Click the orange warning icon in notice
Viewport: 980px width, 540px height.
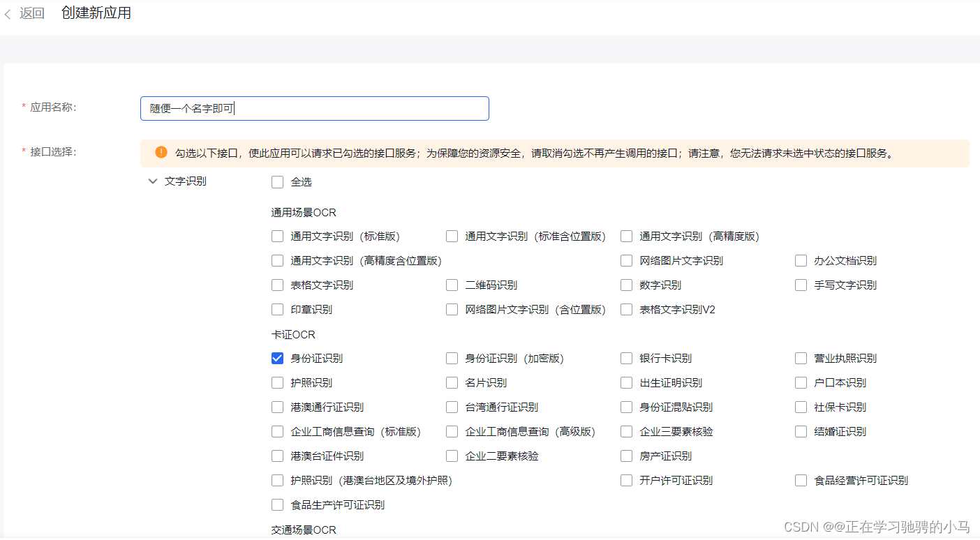161,152
